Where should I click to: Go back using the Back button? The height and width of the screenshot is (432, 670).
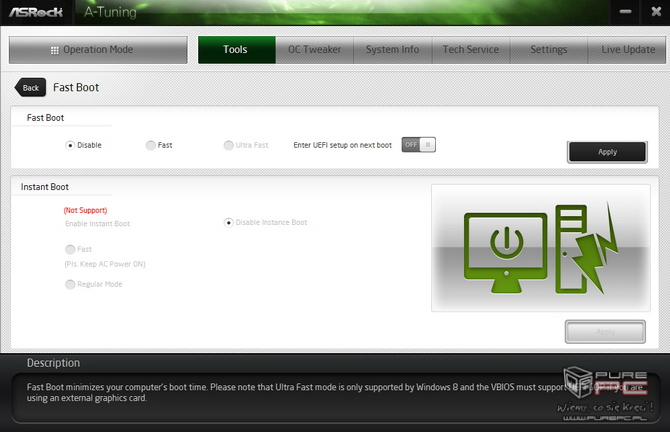30,88
